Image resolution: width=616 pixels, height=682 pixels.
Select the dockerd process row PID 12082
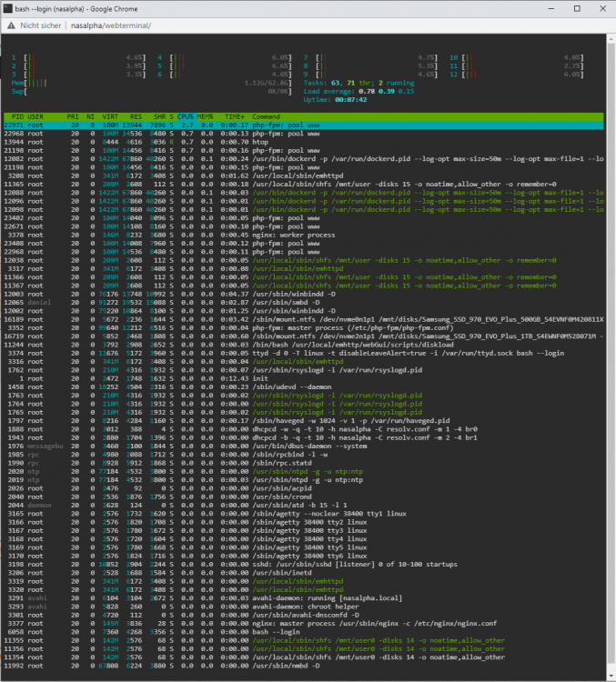click(303, 159)
